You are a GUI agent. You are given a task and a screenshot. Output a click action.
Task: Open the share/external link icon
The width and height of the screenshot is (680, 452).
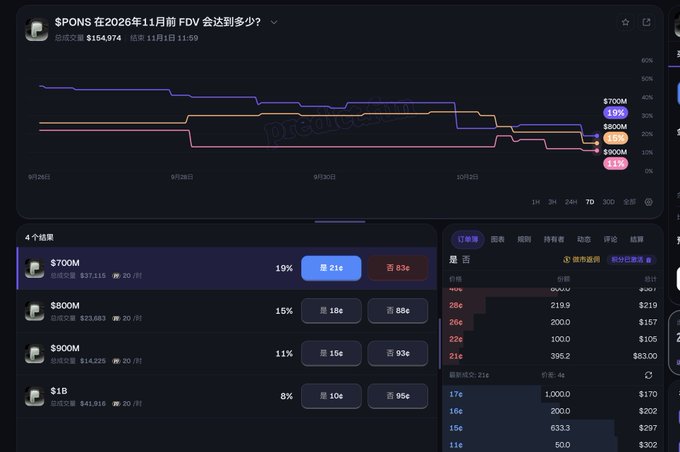coord(646,22)
